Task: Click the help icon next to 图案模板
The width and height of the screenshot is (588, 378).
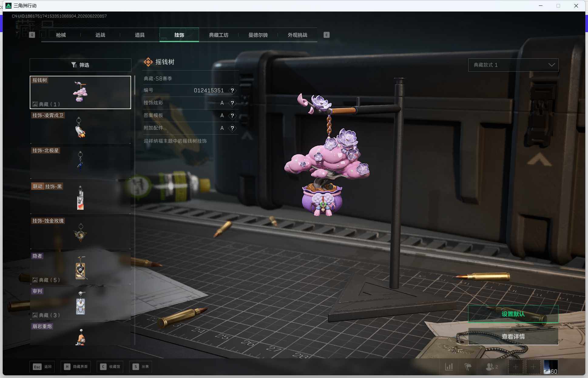Action: pyautogui.click(x=232, y=115)
